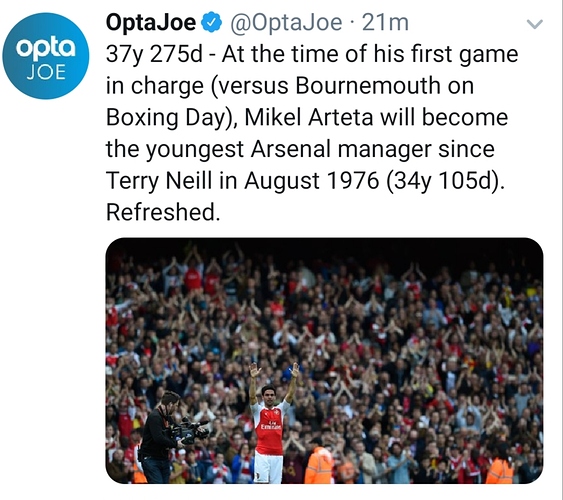
Task: Click the 'JOE' text in the avatar logo
Action: [x=46, y=73]
